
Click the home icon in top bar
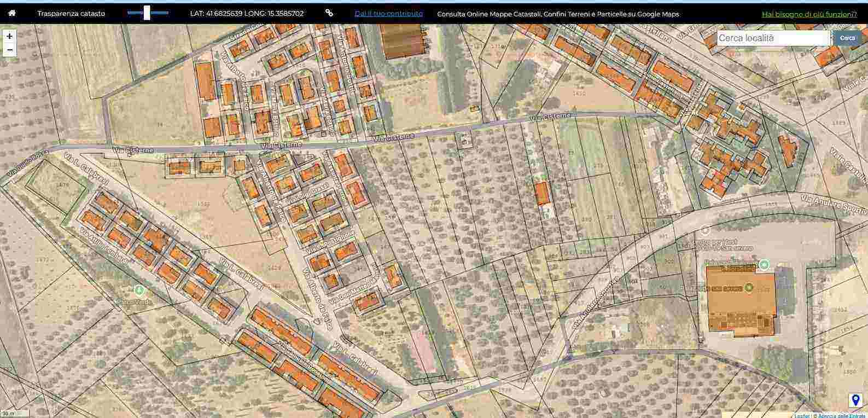[12, 13]
